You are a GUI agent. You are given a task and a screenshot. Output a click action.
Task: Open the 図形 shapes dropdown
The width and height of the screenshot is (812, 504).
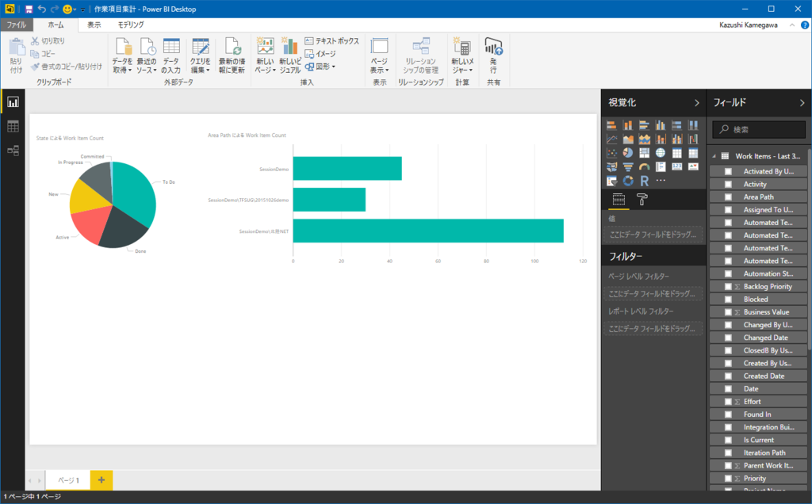(320, 67)
